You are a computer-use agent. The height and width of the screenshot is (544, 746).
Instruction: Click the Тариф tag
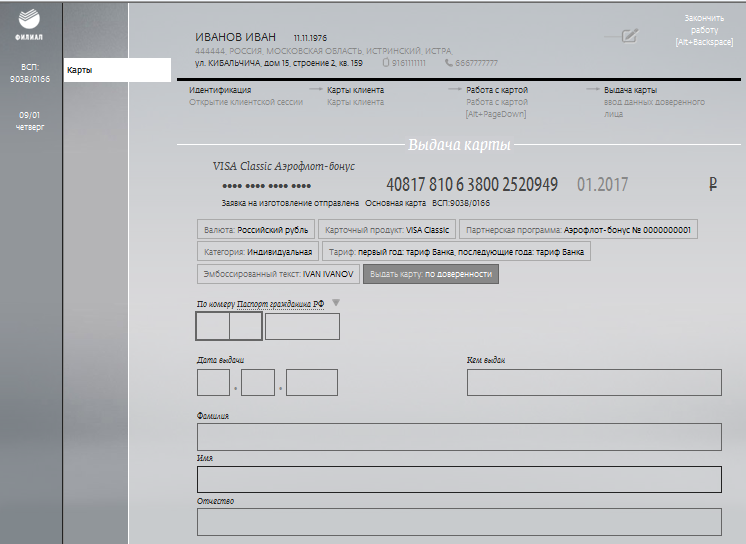click(456, 251)
